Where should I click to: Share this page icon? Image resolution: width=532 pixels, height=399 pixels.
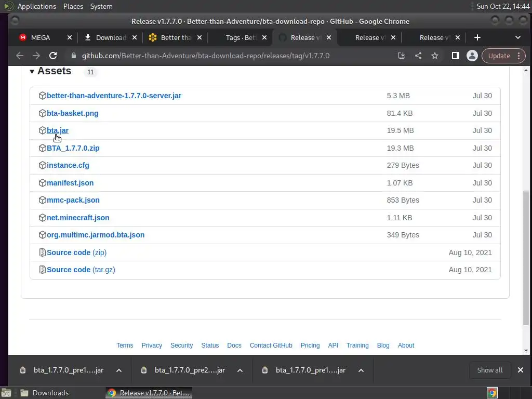(418, 56)
